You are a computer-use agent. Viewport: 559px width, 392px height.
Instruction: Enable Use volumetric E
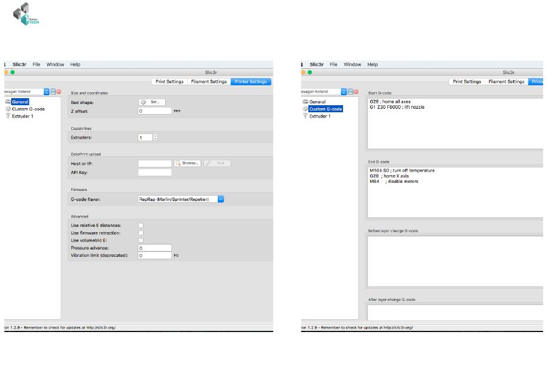[141, 240]
